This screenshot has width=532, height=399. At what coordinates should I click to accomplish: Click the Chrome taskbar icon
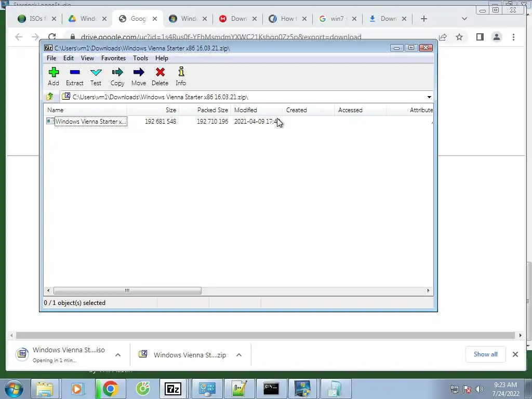point(110,389)
